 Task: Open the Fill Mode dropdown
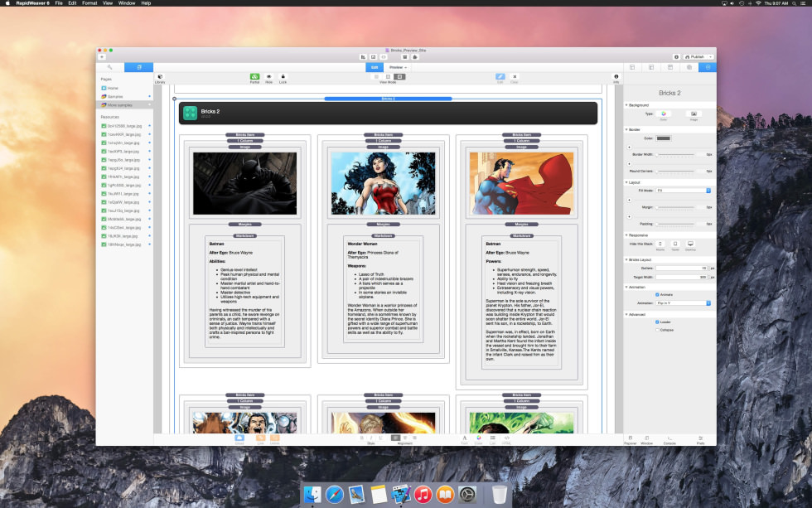pyautogui.click(x=684, y=191)
